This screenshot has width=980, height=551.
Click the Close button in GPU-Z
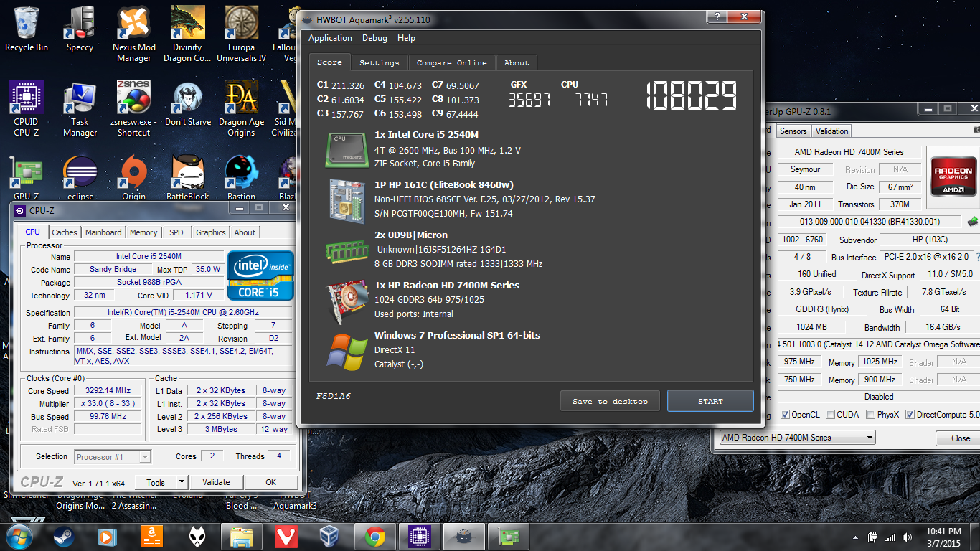pyautogui.click(x=961, y=438)
